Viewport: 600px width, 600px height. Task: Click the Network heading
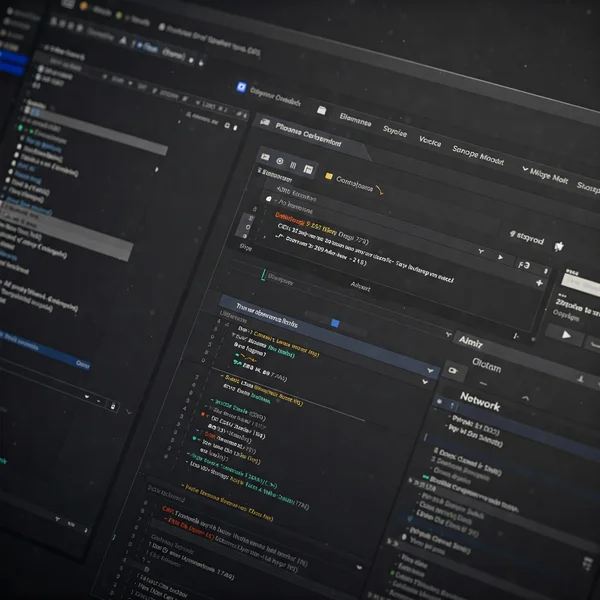pos(480,401)
